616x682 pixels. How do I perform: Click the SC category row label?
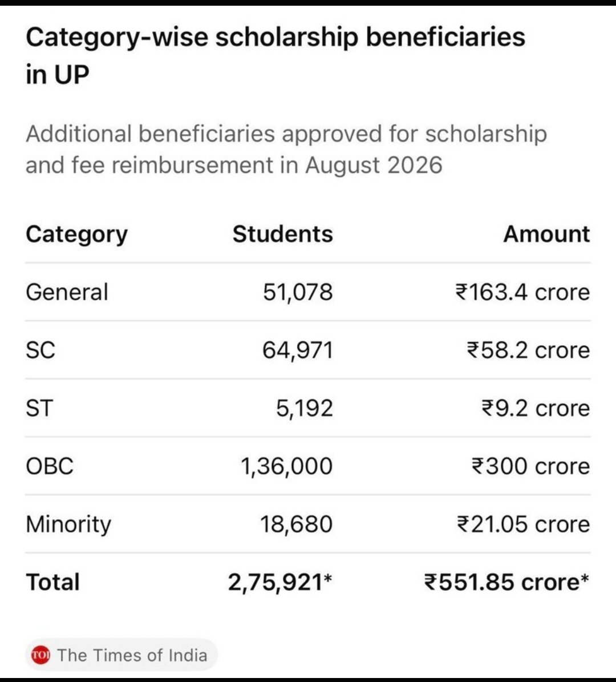[x=40, y=350]
